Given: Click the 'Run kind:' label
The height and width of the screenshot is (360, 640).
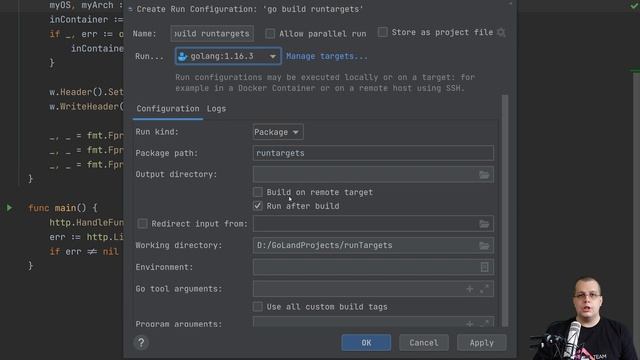Looking at the screenshot, I should [157, 132].
